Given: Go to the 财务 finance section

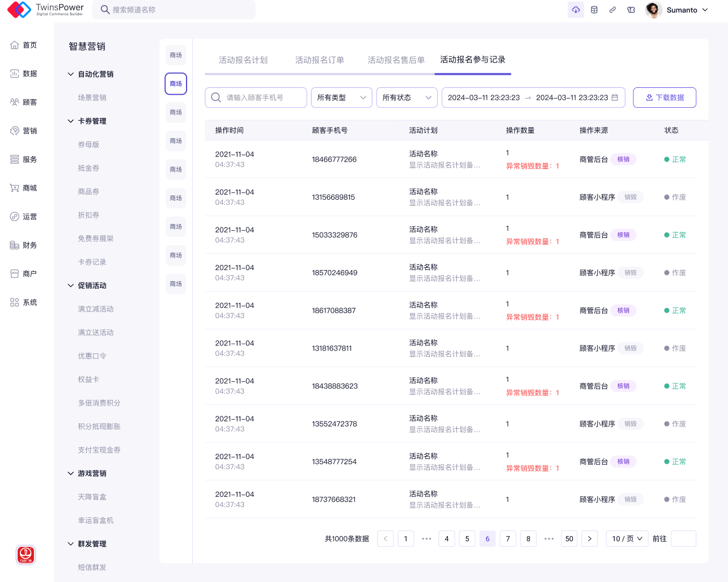Looking at the screenshot, I should click(x=24, y=246).
